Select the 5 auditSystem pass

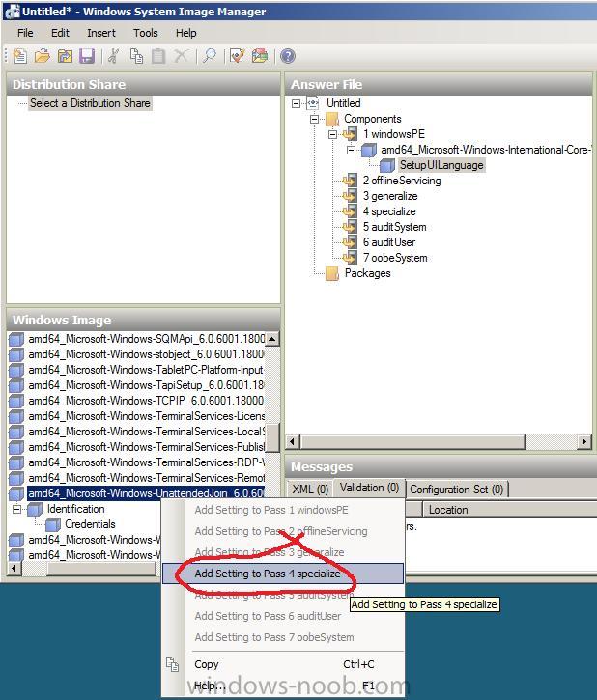pos(394,227)
